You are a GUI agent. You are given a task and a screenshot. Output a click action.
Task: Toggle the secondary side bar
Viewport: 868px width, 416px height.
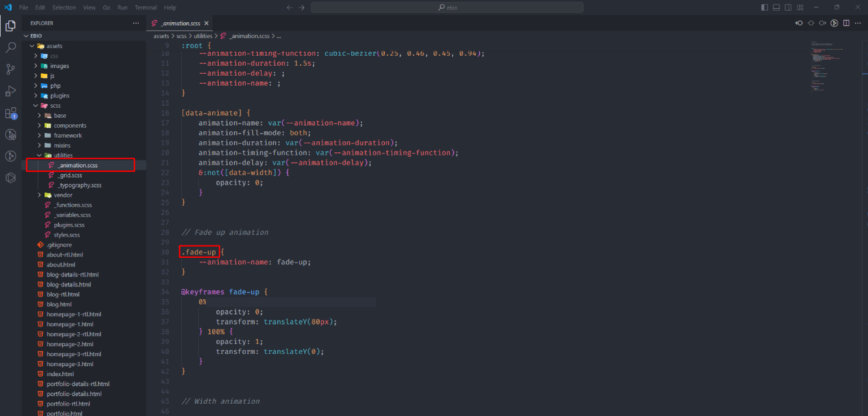point(789,8)
